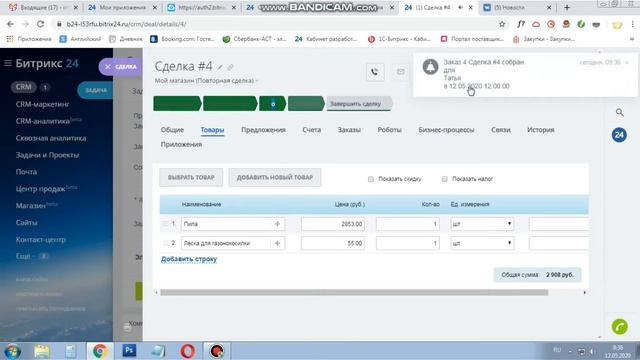Open unit dropdown for Леска для газонокосилки row
The width and height of the screenshot is (640, 360).
[x=482, y=243]
